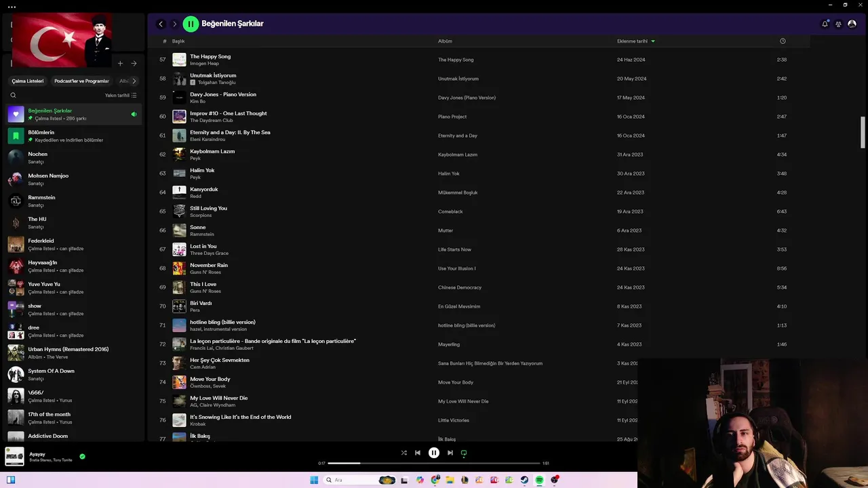868x488 pixels.
Task: Click the green saved checkmark next to Ayayay
Action: tap(82, 456)
